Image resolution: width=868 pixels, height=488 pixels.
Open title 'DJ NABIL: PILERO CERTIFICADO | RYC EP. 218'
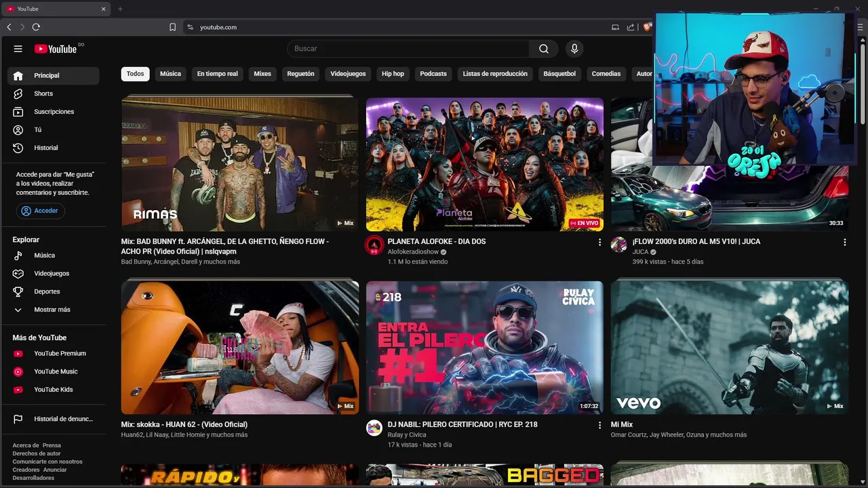pyautogui.click(x=462, y=425)
